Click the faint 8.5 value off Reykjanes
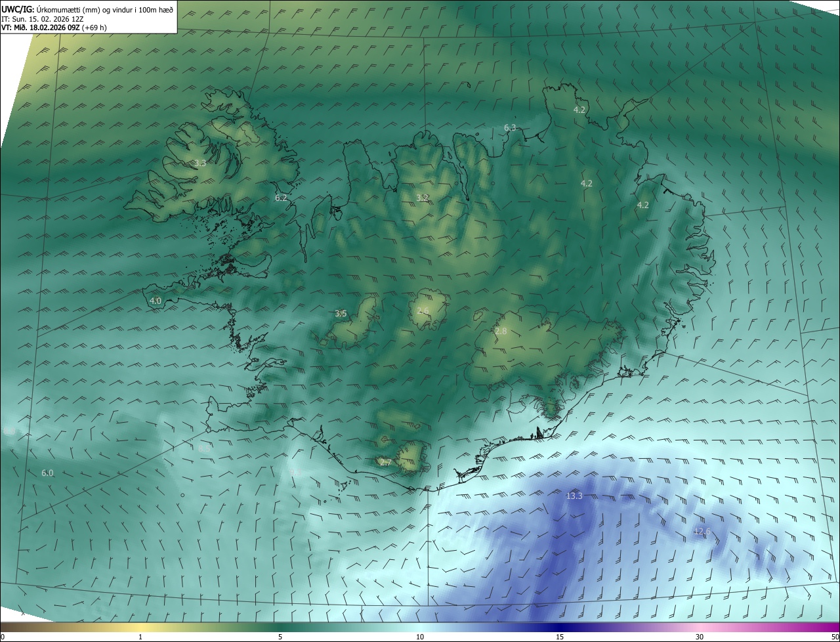The image size is (840, 642). tap(204, 448)
